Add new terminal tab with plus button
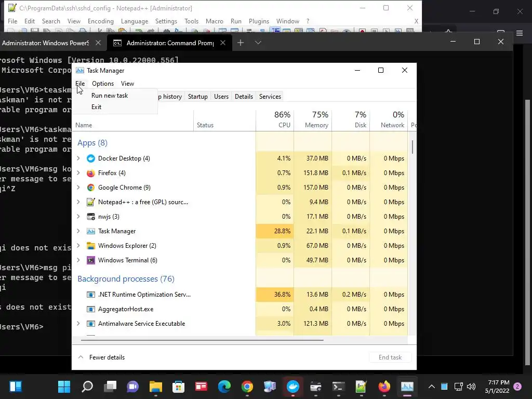532x399 pixels. [241, 43]
